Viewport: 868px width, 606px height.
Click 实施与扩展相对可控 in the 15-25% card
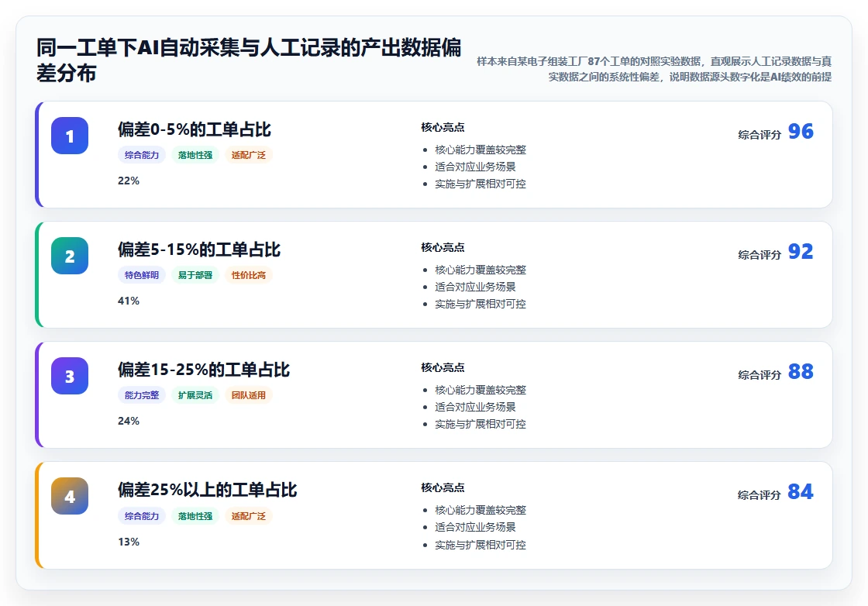coord(480,424)
